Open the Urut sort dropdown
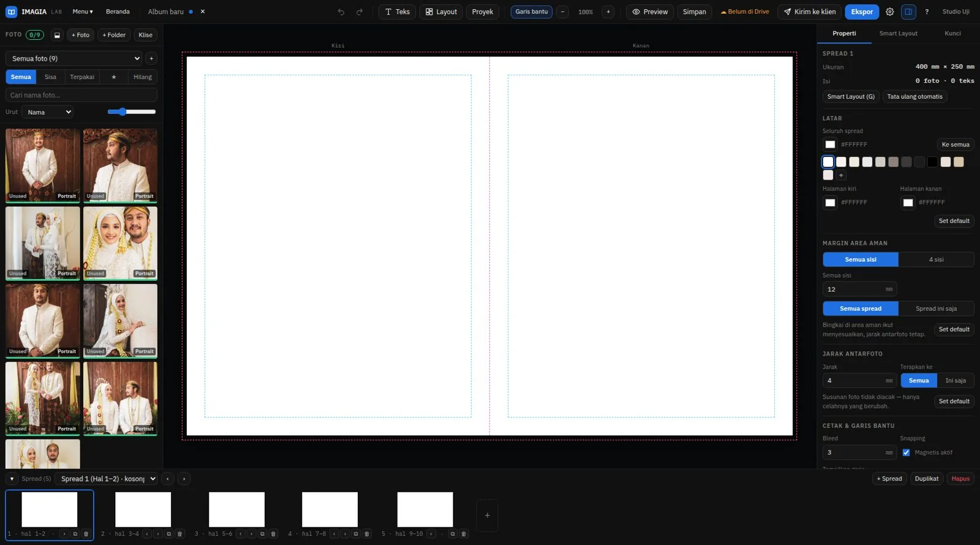The width and height of the screenshot is (980, 545). (x=48, y=112)
